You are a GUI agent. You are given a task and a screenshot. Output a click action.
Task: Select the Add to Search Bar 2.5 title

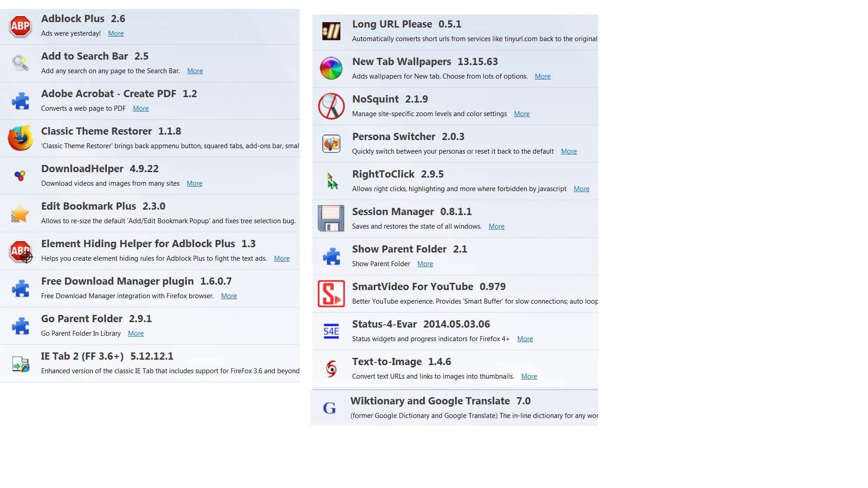pyautogui.click(x=95, y=56)
